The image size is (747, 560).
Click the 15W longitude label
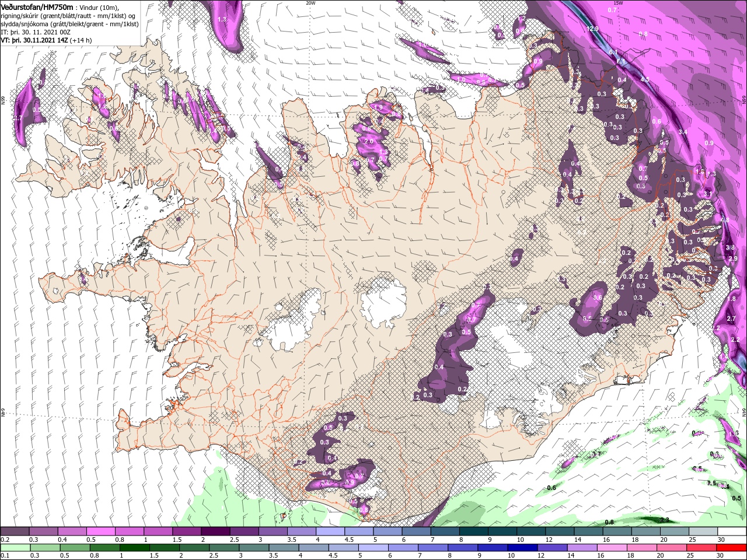619,3
